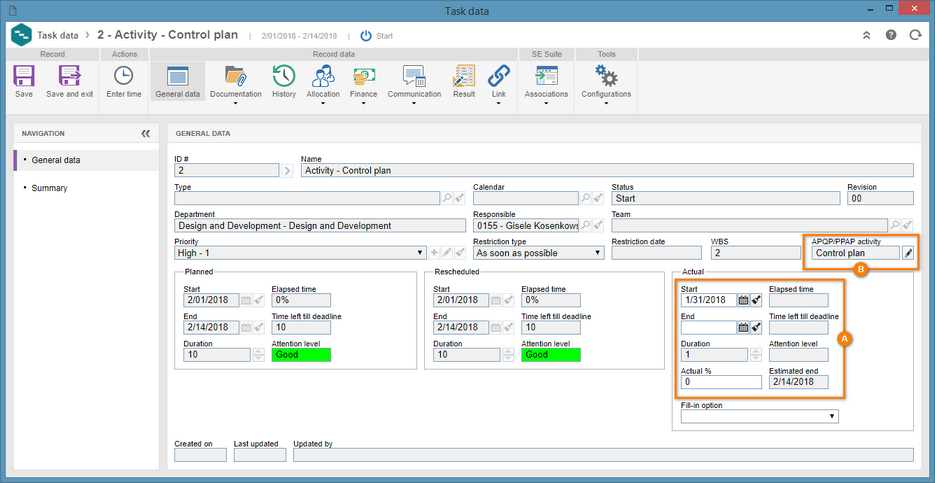Click the APQP/PPAP activity Control plan field
935x483 pixels.
coord(855,253)
